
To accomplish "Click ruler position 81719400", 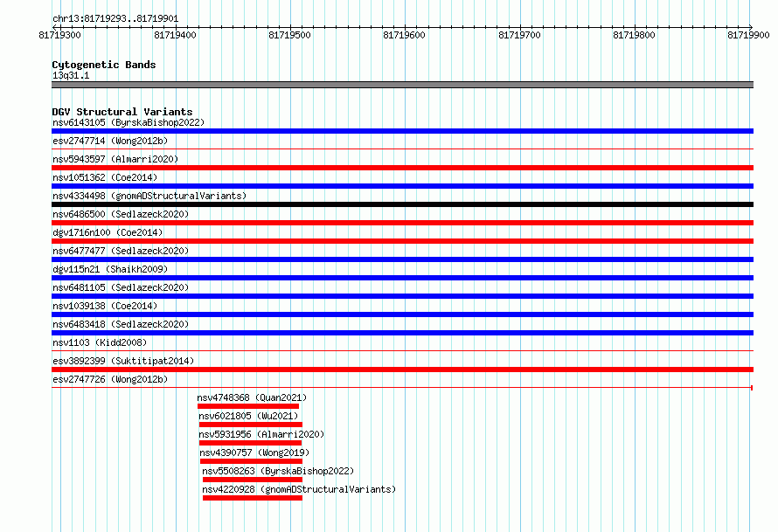I will point(175,35).
